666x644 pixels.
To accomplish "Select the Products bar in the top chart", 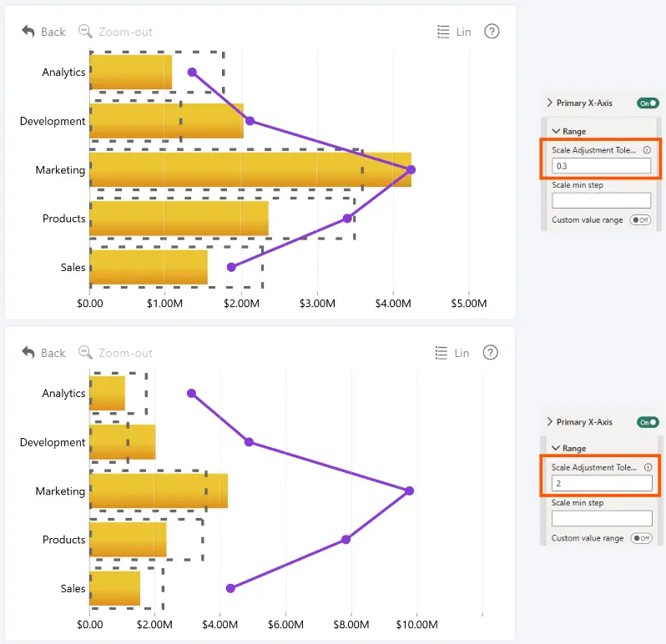I will [x=179, y=219].
